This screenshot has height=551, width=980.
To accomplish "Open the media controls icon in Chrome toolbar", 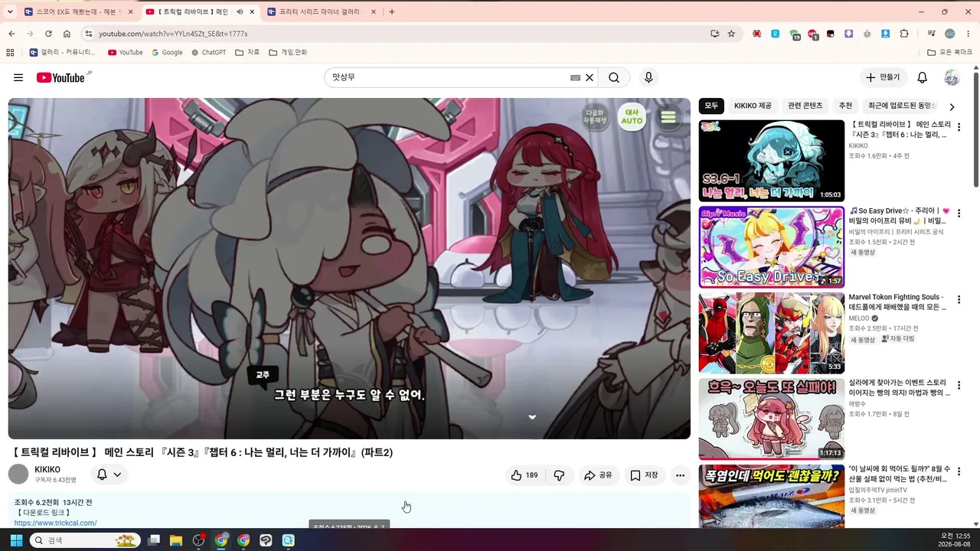I will pyautogui.click(x=932, y=34).
